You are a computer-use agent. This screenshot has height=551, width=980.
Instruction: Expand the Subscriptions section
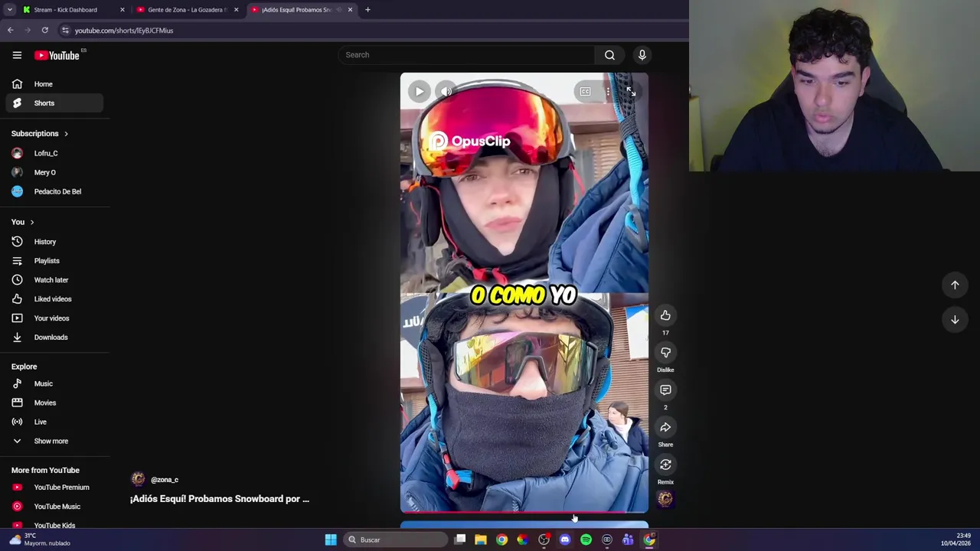tap(40, 134)
